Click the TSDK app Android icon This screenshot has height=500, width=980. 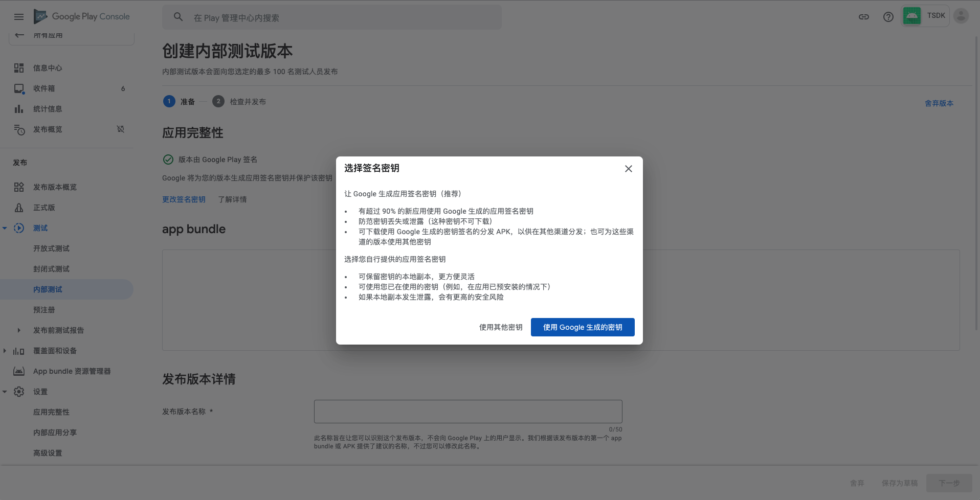912,16
